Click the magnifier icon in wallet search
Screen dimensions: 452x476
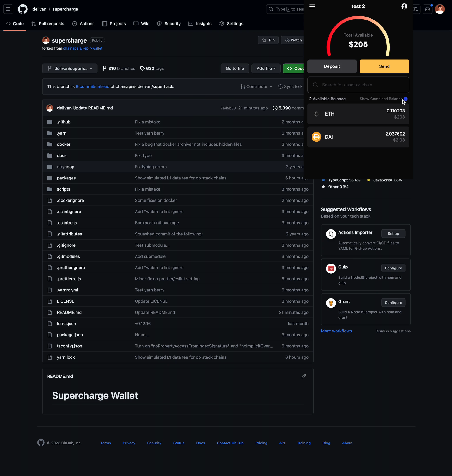tap(315, 85)
